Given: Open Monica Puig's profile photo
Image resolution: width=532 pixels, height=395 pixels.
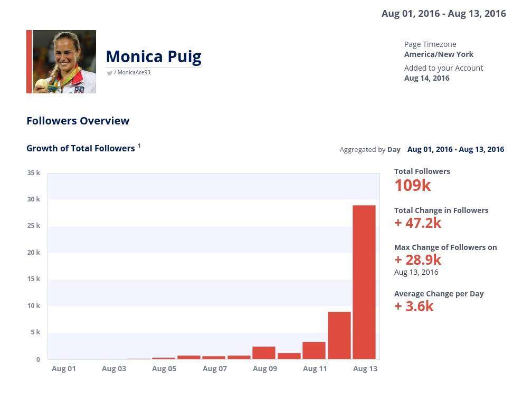Looking at the screenshot, I should (x=64, y=62).
